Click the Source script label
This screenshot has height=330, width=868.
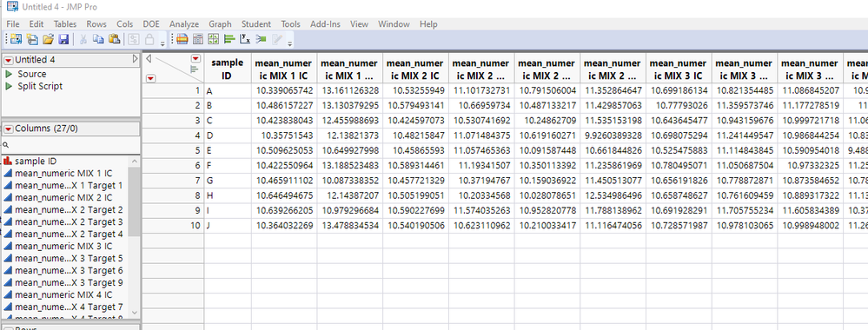click(32, 74)
